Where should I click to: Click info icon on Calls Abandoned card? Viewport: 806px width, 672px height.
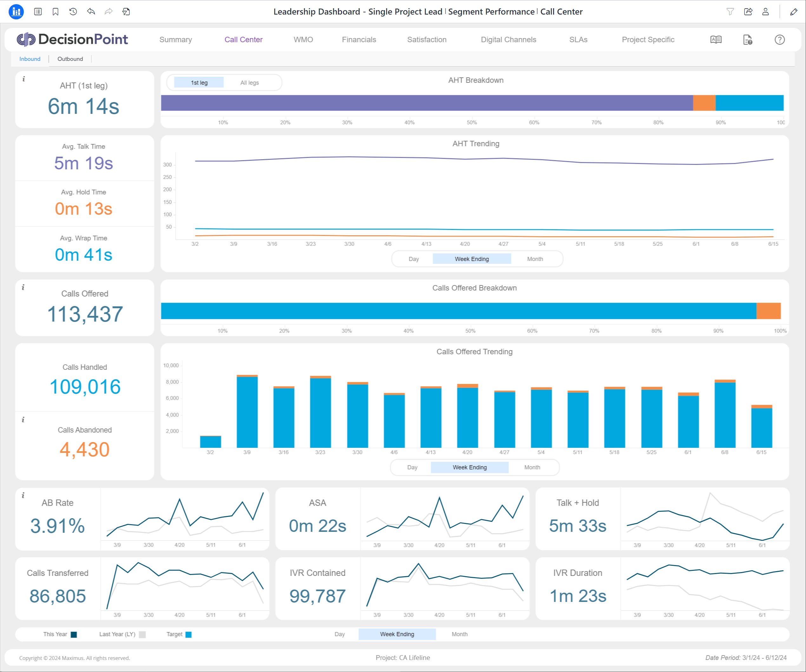[x=23, y=420]
